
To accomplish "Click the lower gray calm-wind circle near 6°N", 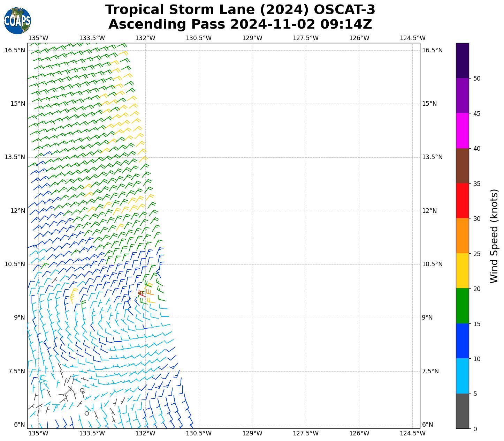I will click(x=87, y=413).
